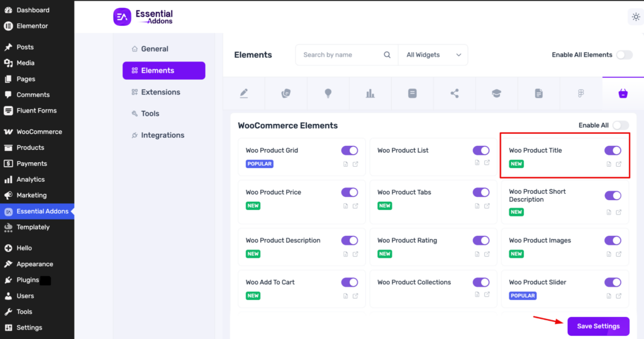Disable Woo Product Short Description toggle
Viewport: 644px width, 339px height.
pyautogui.click(x=613, y=196)
